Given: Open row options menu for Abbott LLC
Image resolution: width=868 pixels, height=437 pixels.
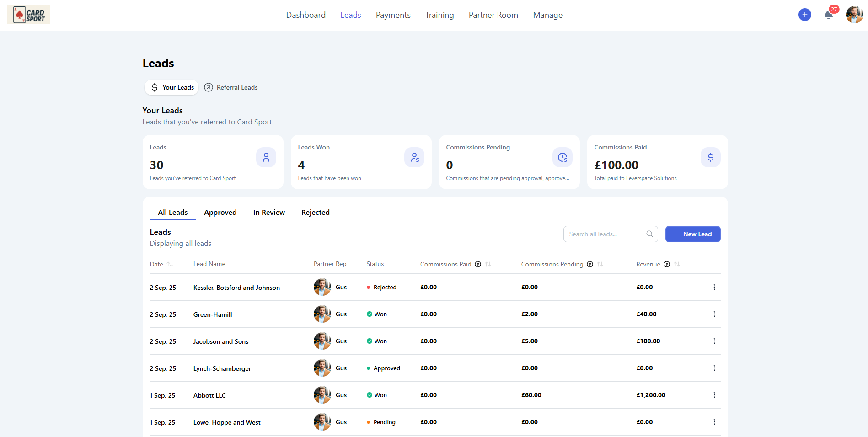Looking at the screenshot, I should pos(714,395).
